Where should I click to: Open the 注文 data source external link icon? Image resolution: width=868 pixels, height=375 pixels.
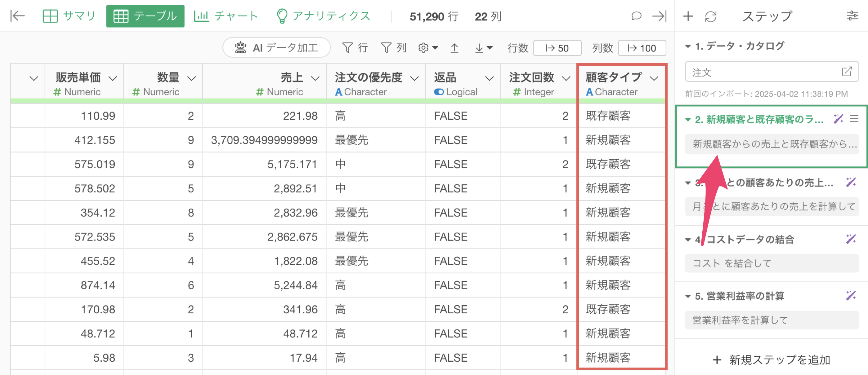pos(847,71)
